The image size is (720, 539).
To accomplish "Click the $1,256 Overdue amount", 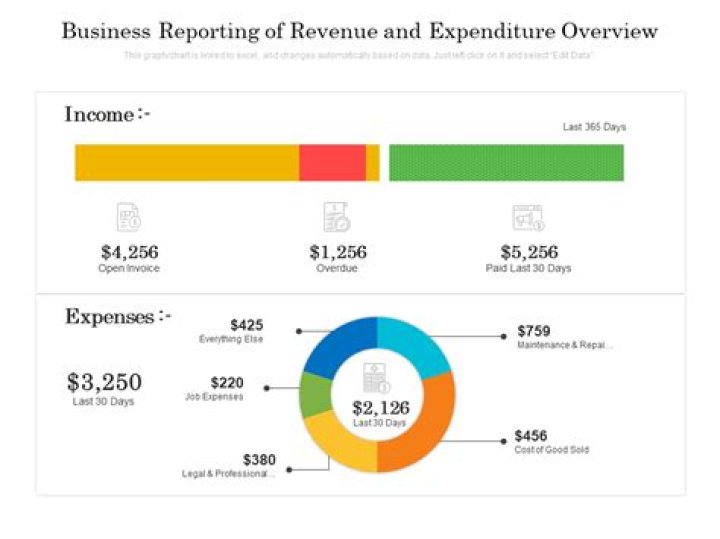I will 338,252.
